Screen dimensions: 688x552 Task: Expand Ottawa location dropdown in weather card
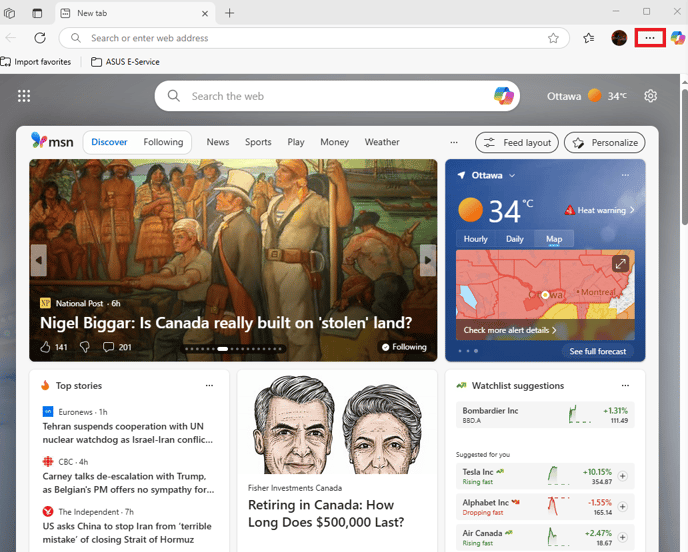[x=512, y=176]
